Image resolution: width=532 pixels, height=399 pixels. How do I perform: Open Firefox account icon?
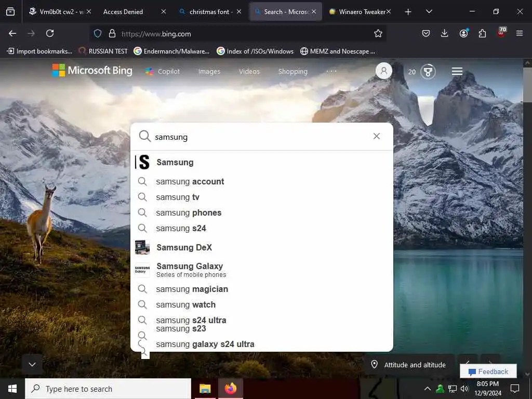[463, 33]
